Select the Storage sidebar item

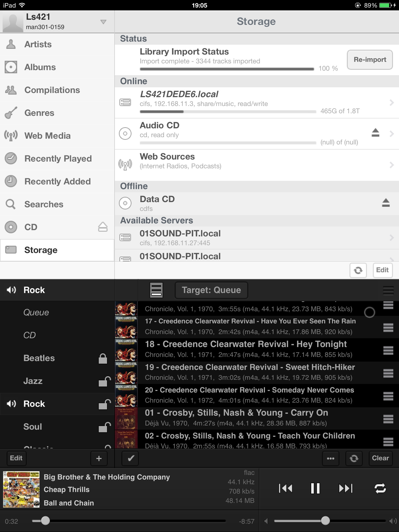click(x=57, y=250)
